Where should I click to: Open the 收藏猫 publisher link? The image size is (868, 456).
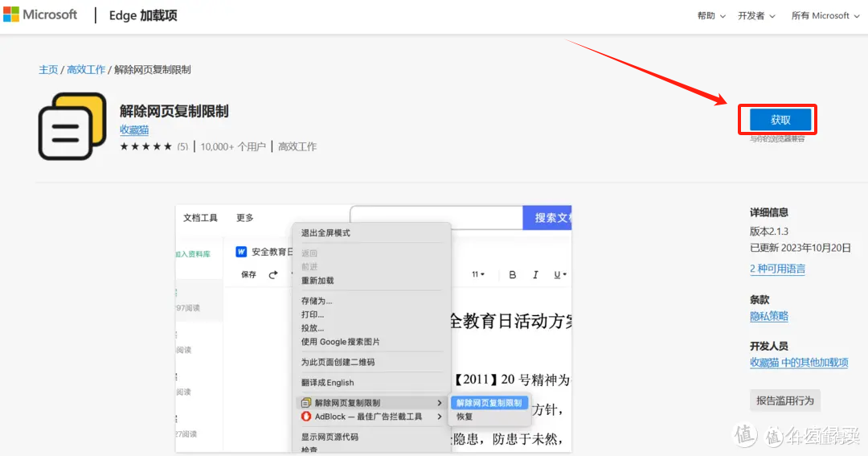pyautogui.click(x=134, y=129)
